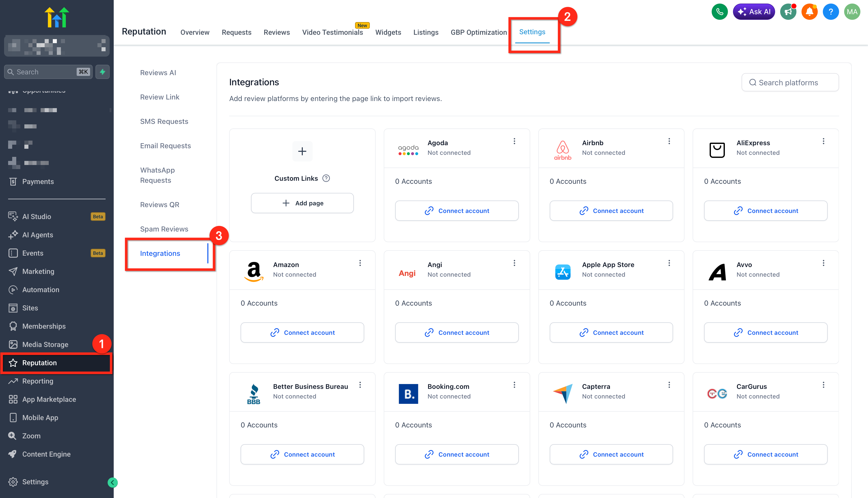Open the Airbnb card options menu
Image resolution: width=868 pixels, height=498 pixels.
669,141
